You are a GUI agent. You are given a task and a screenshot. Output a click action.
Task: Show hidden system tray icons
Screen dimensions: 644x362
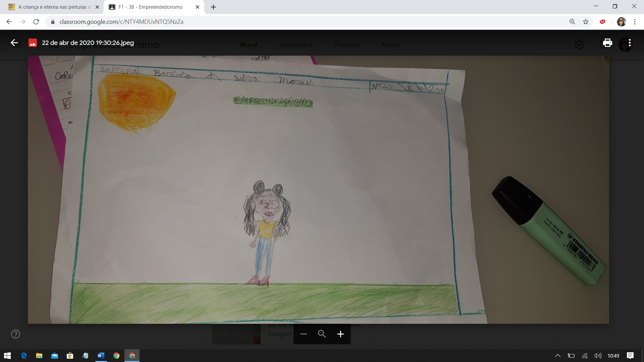pyautogui.click(x=558, y=356)
